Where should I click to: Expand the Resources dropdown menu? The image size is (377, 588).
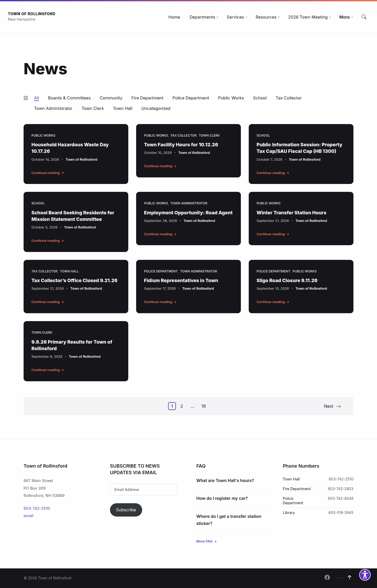[x=268, y=17]
